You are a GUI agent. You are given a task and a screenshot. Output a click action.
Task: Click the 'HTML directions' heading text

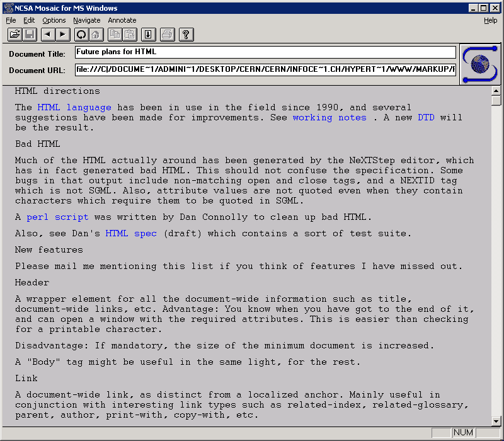tap(57, 91)
